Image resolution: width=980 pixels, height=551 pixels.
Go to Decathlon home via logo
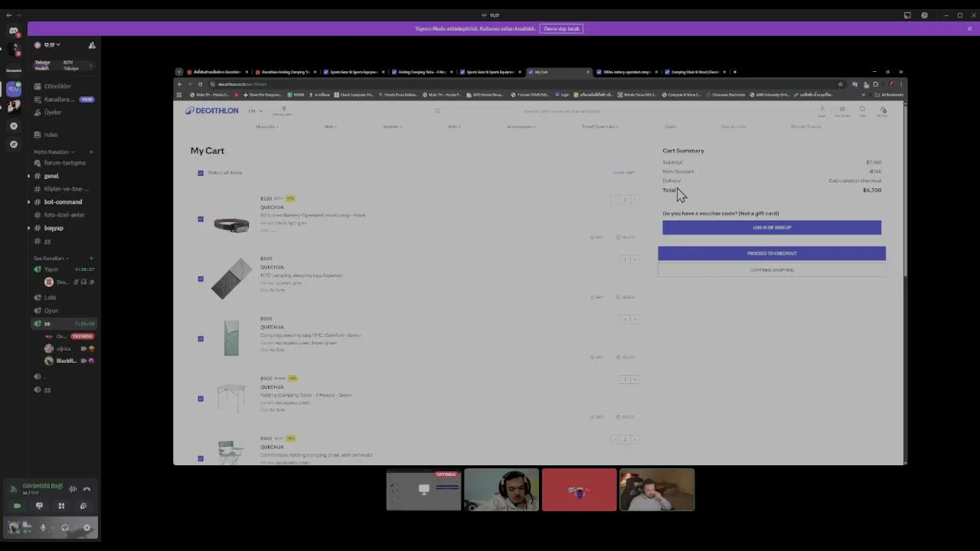(211, 111)
